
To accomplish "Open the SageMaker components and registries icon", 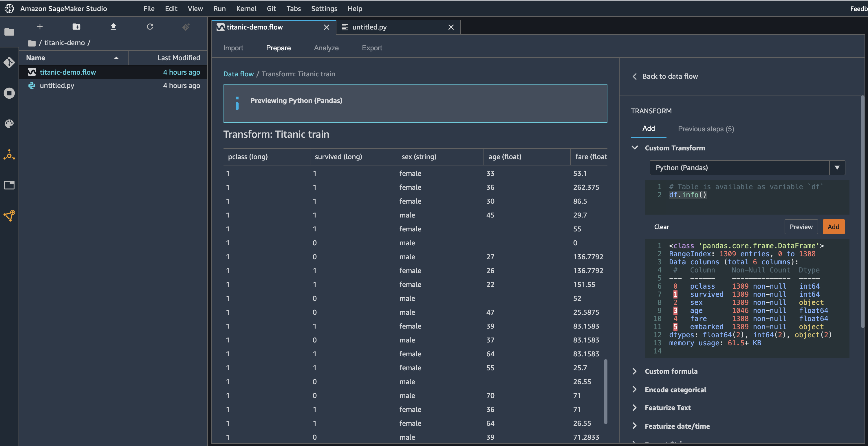I will (x=9, y=155).
